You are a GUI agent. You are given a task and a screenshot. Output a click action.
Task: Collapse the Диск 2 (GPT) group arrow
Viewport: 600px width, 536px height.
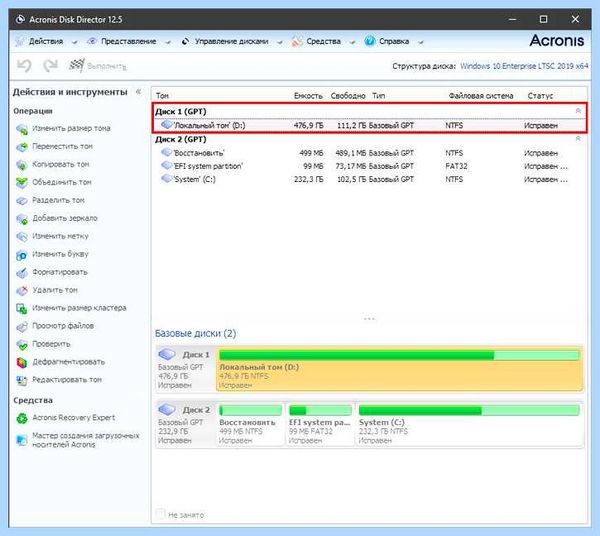578,138
